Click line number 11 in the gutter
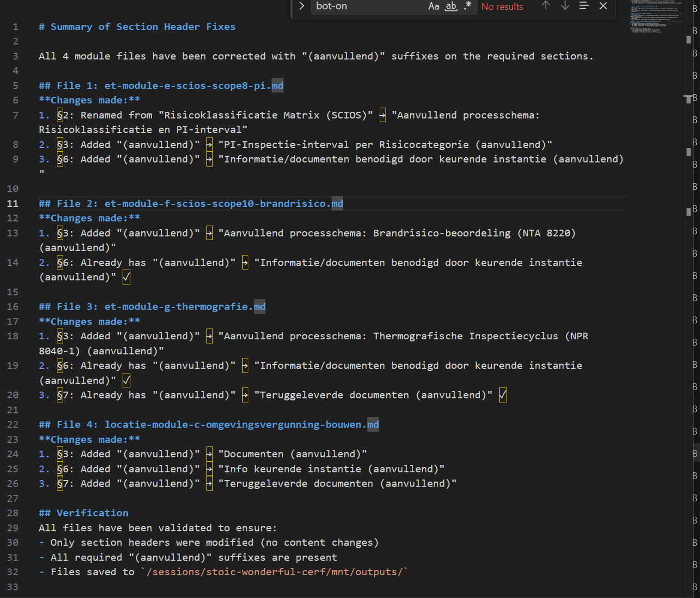This screenshot has height=598, width=700. 13,204
